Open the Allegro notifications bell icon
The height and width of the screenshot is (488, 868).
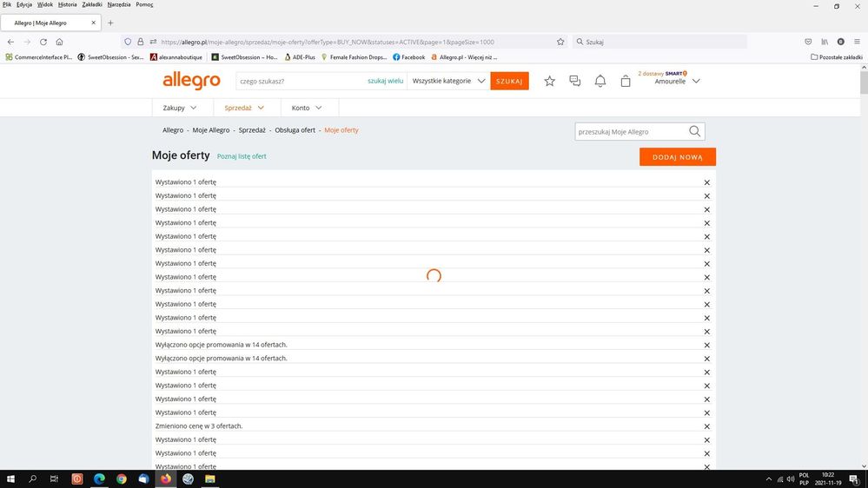[x=600, y=82]
